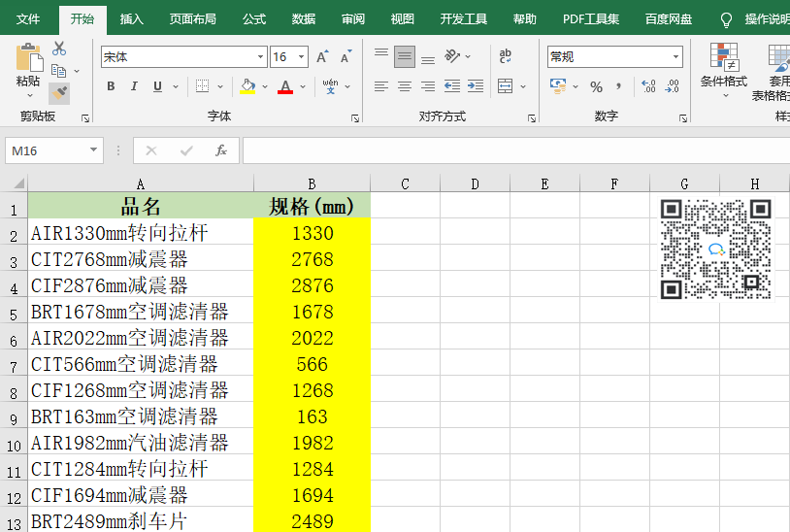Screen dimensions: 790x532
Task: Apply comma thousands separator style
Action: (618, 86)
